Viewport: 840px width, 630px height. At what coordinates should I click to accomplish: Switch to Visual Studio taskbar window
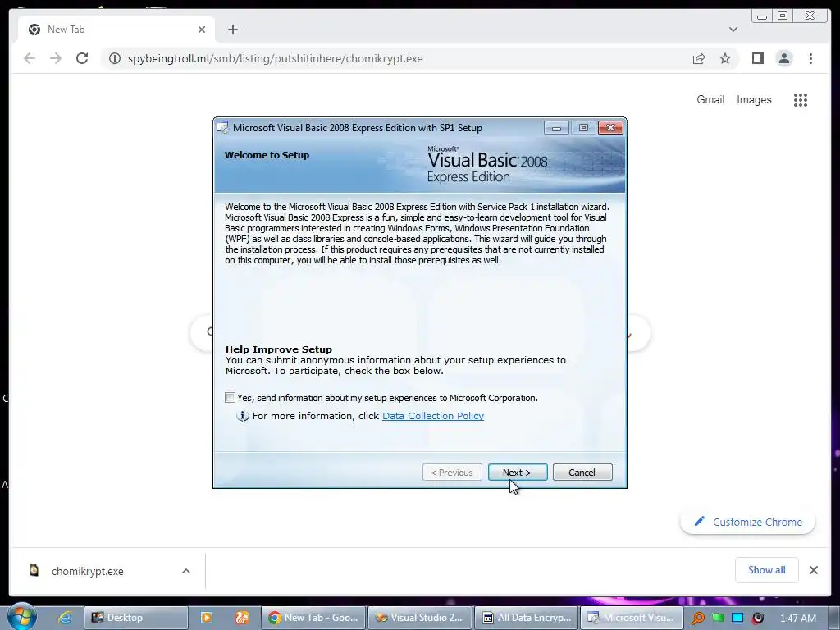tap(419, 618)
